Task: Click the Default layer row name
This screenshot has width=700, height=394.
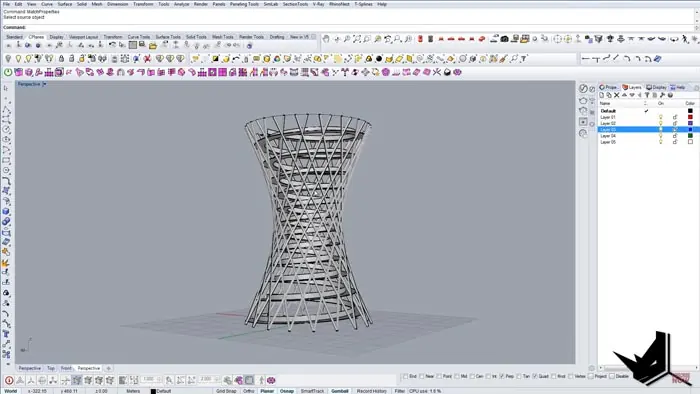Action: 608,111
